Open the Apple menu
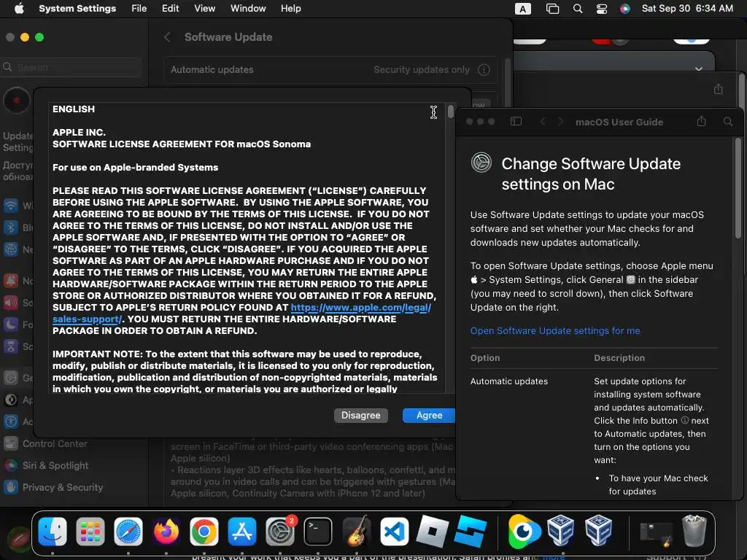This screenshot has width=747, height=560. click(x=19, y=9)
